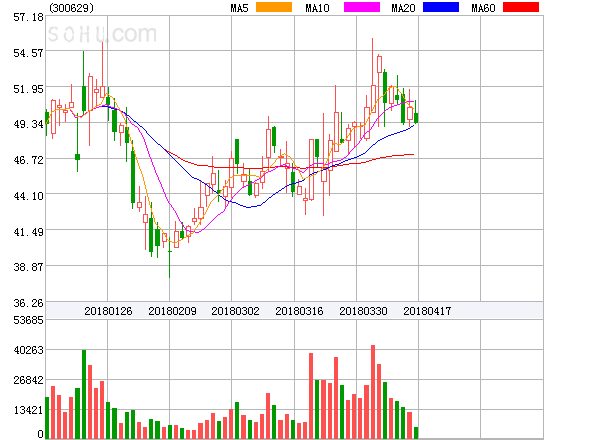Click the blue MA20 legend swatch
This screenshot has width=600, height=440.
pyautogui.click(x=441, y=7)
